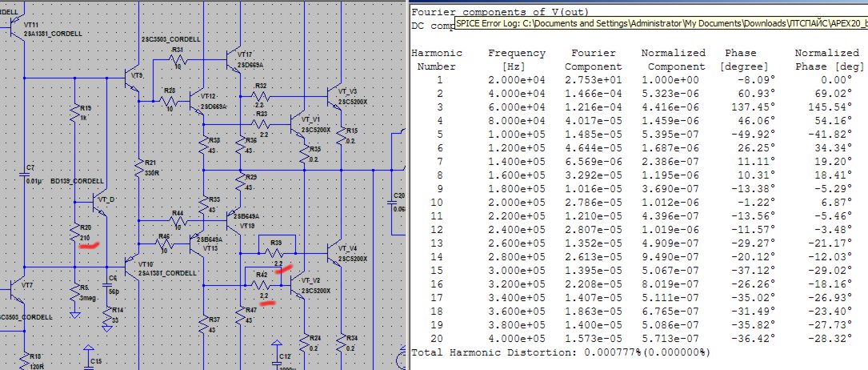Select resistor R5 3meg

74,292
